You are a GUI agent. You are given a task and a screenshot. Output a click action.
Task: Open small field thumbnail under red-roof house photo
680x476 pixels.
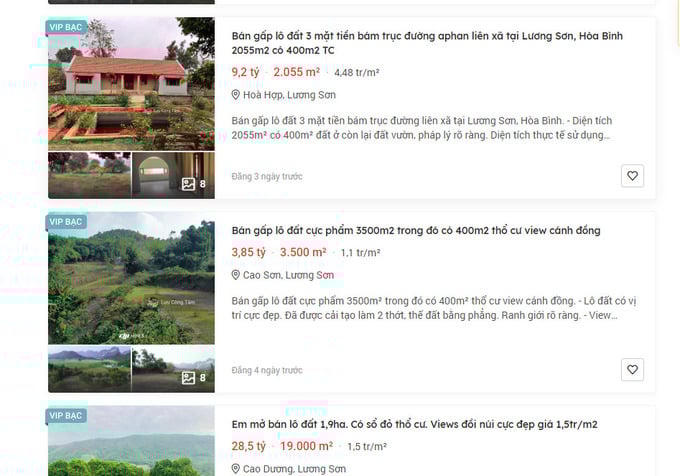[x=89, y=175]
